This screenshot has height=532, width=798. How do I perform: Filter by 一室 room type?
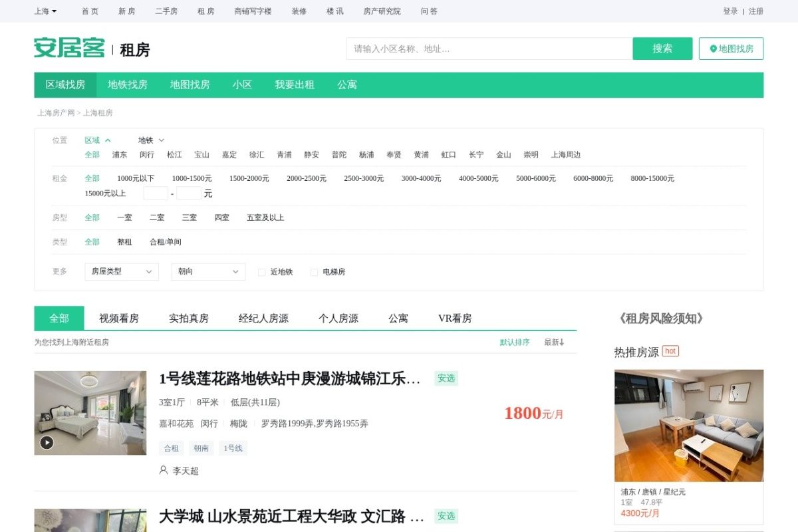click(124, 217)
